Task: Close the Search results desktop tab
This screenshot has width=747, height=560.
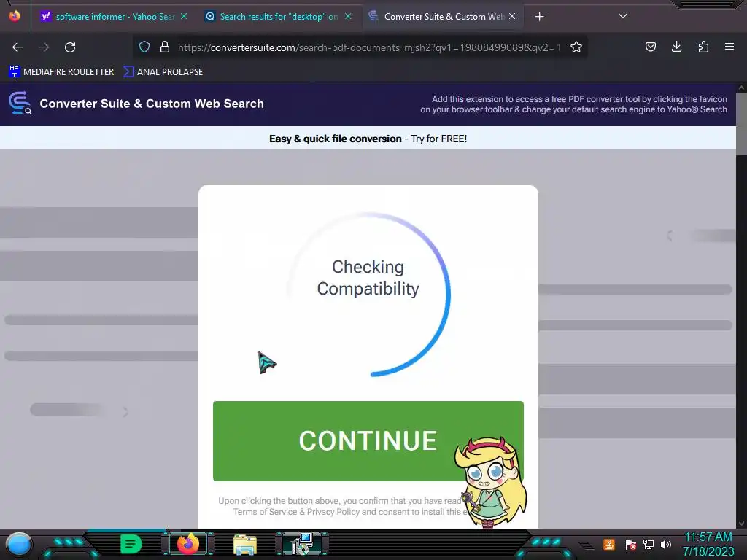Action: pos(348,16)
